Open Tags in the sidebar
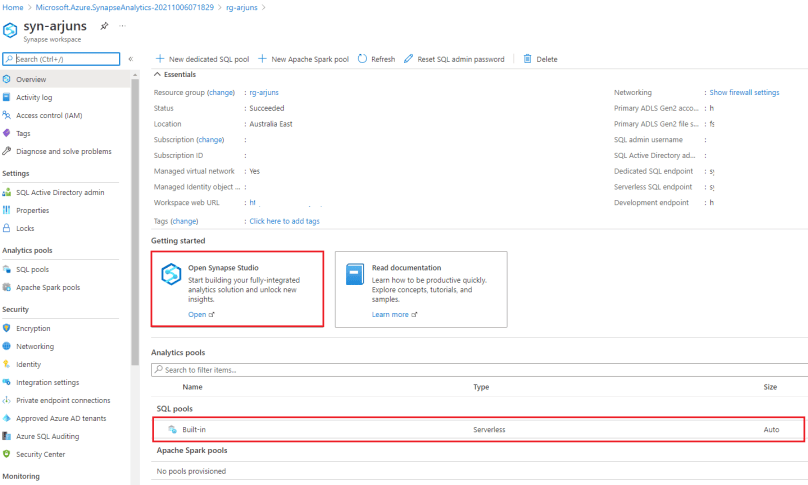808x485 pixels. click(x=23, y=133)
